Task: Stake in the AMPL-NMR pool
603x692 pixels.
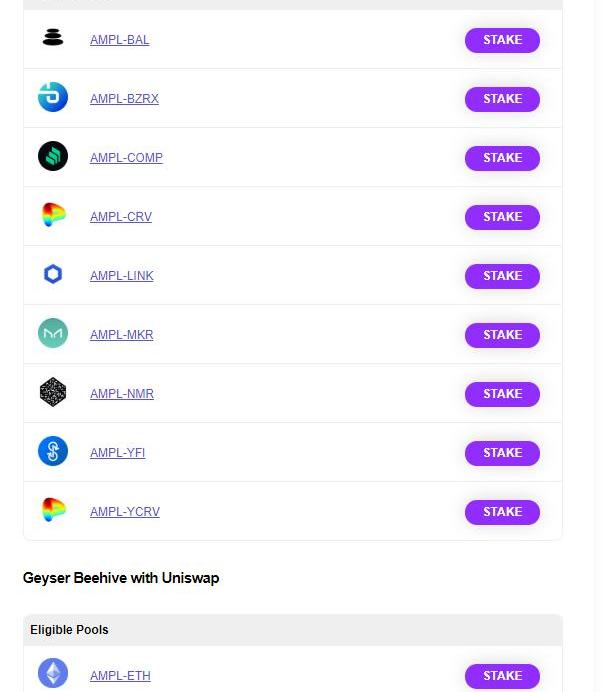Action: click(x=502, y=394)
